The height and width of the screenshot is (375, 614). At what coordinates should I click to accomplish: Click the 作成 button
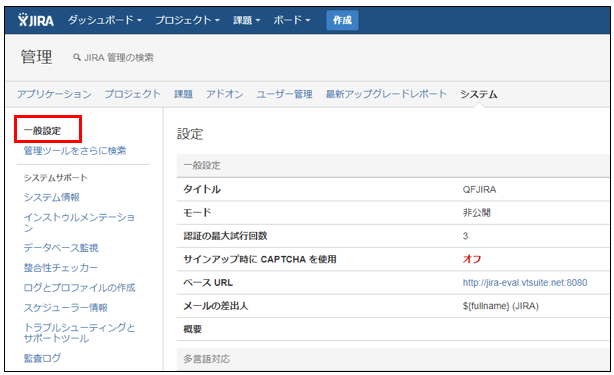click(x=342, y=20)
